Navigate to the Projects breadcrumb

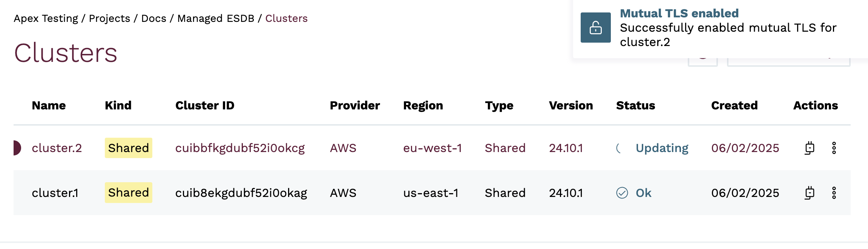(x=109, y=18)
